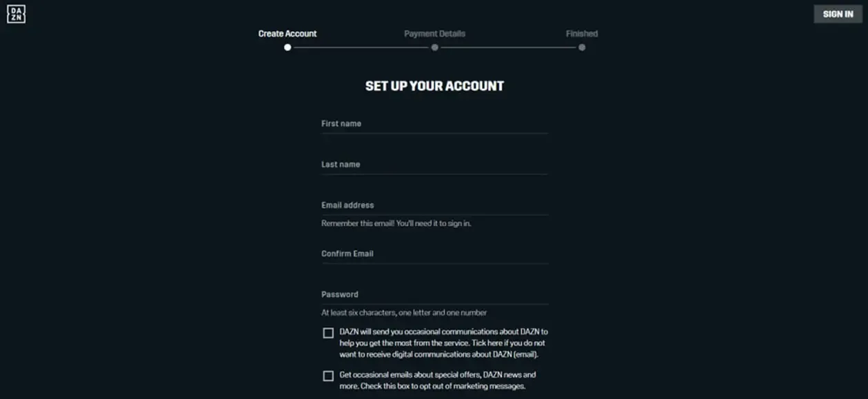Viewport: 868px width, 399px height.
Task: Click the SET UP YOUR ACCOUNT heading
Action: pyautogui.click(x=434, y=86)
